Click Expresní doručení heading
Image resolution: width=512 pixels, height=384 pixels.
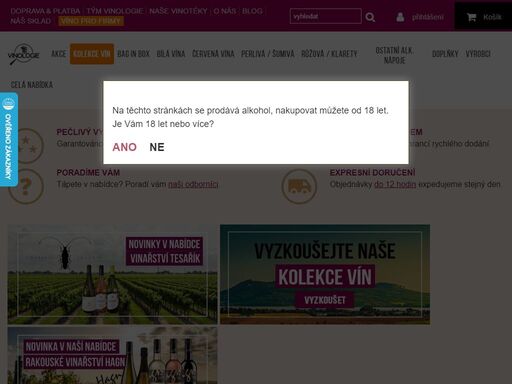(x=372, y=173)
